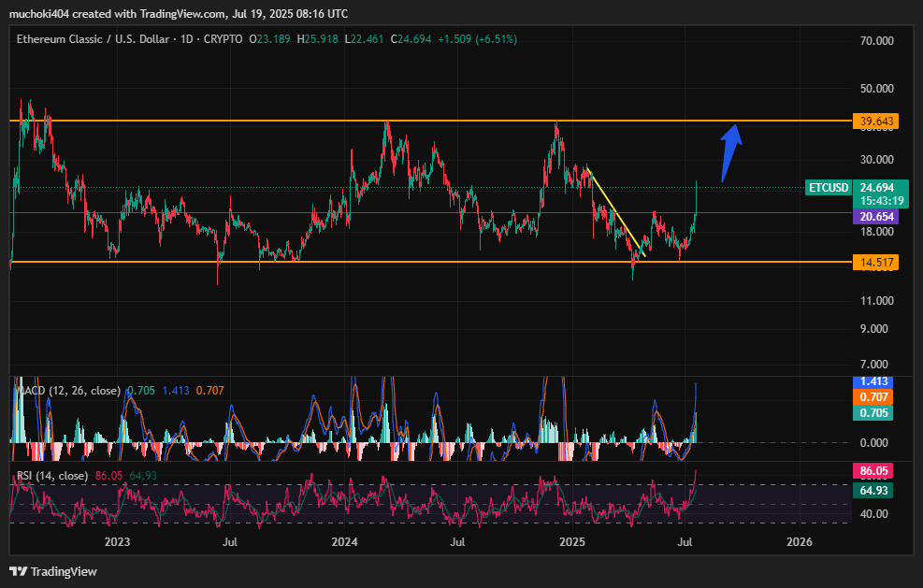Click the blue upward arrow drawing
The height and width of the screenshot is (588, 923).
point(731,152)
